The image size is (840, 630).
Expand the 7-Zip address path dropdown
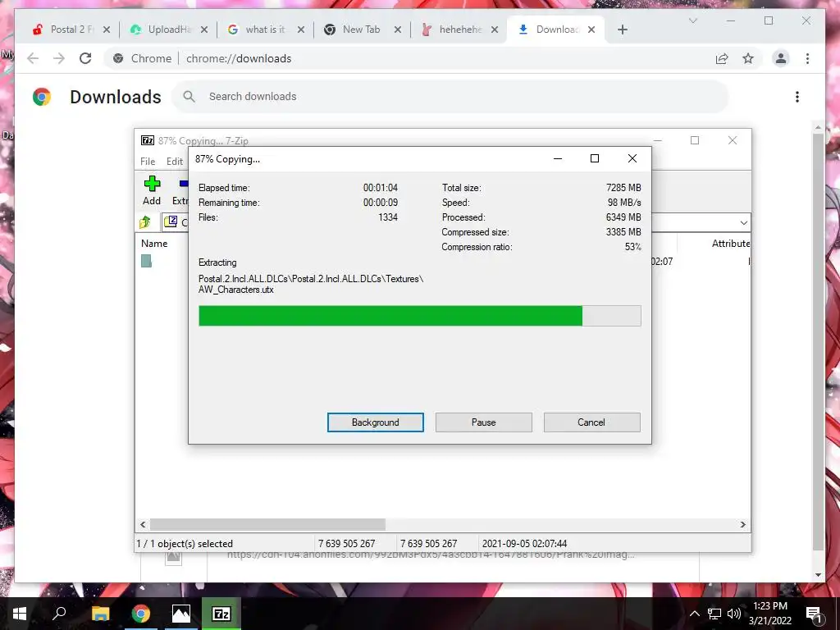[743, 222]
